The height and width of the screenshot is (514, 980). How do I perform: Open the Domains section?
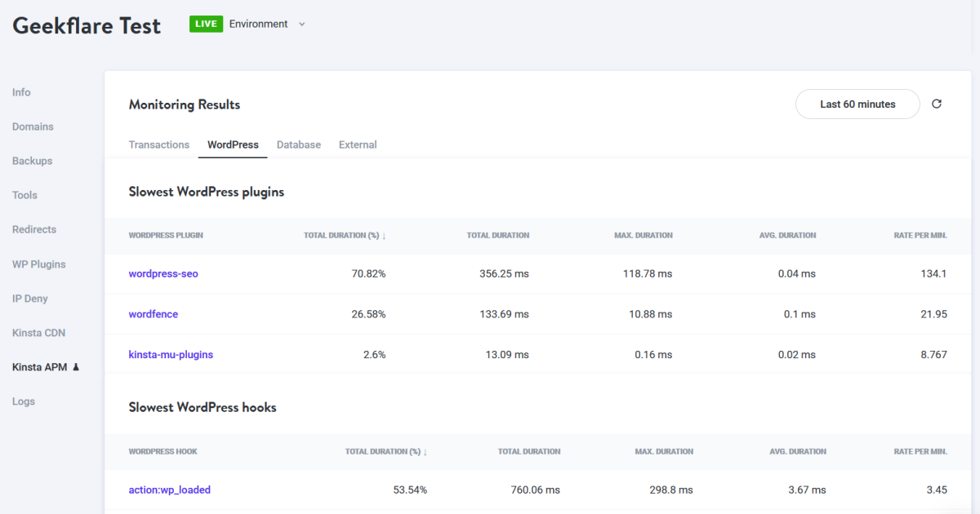point(33,126)
